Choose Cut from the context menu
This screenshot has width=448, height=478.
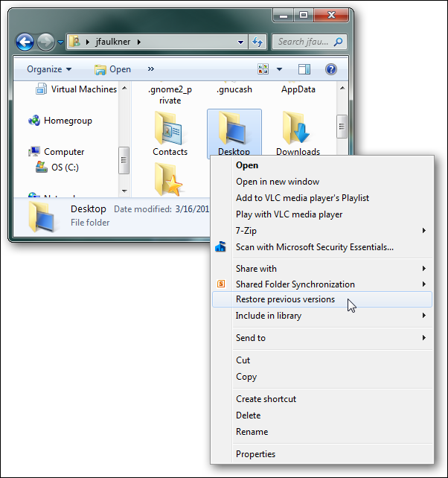(x=322, y=360)
